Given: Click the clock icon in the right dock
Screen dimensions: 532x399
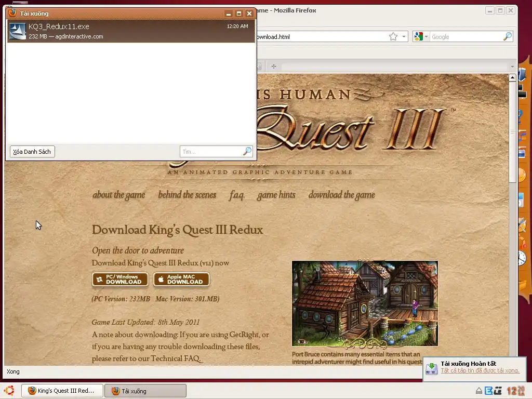Looking at the screenshot, I should 522,258.
